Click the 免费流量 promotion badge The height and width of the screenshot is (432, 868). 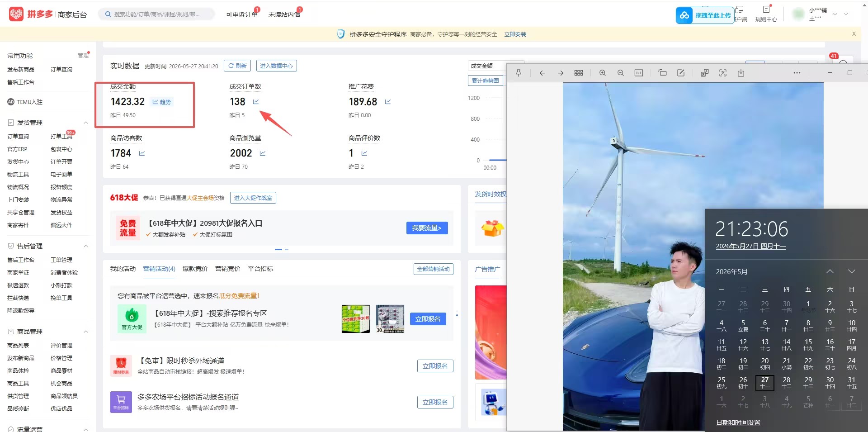pos(127,228)
